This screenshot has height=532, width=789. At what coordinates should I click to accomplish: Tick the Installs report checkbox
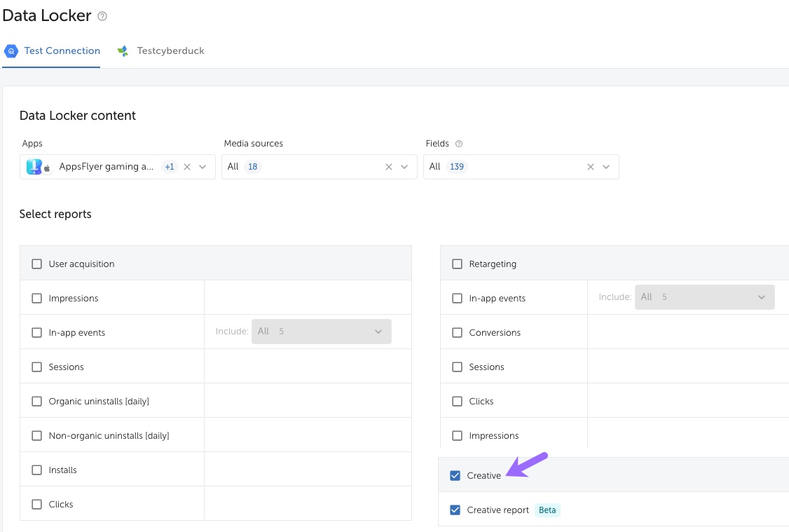point(37,470)
